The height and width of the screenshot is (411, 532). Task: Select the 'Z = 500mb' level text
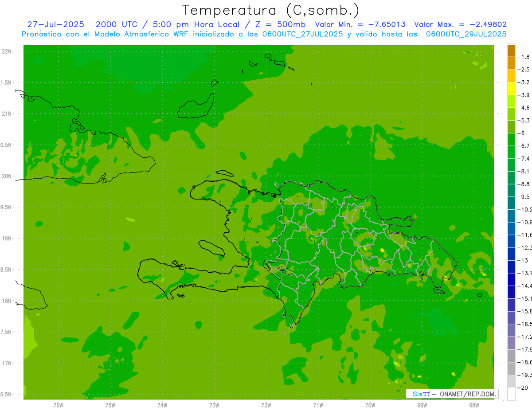coord(280,24)
